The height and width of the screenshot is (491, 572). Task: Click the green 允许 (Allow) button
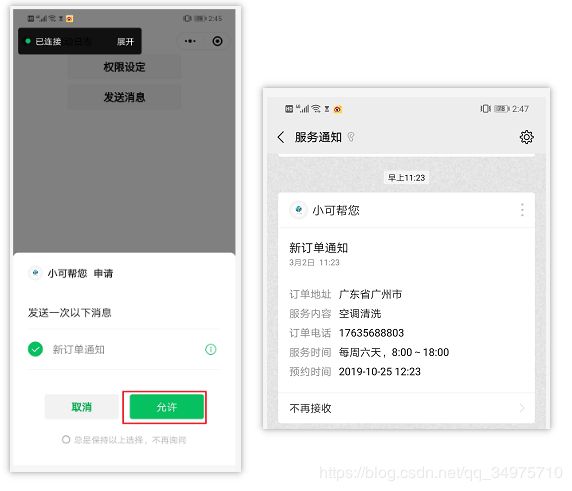(167, 407)
